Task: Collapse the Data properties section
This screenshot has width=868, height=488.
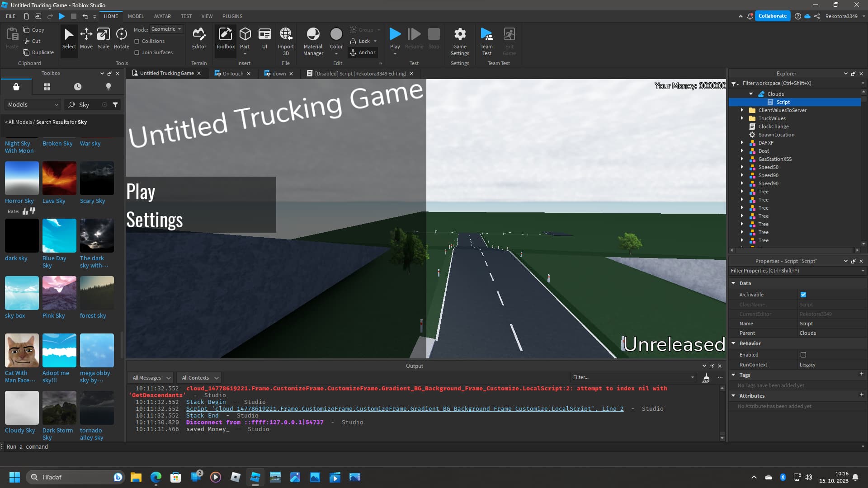Action: point(733,283)
